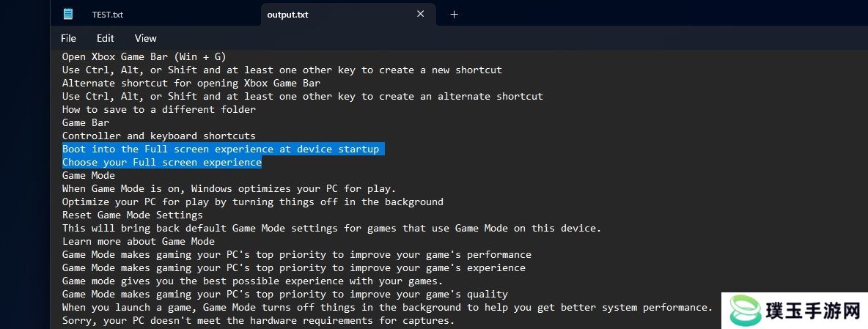
Task: Place cursor in 'Open Xbox Game Bar (Win + G)' line
Action: [x=144, y=56]
